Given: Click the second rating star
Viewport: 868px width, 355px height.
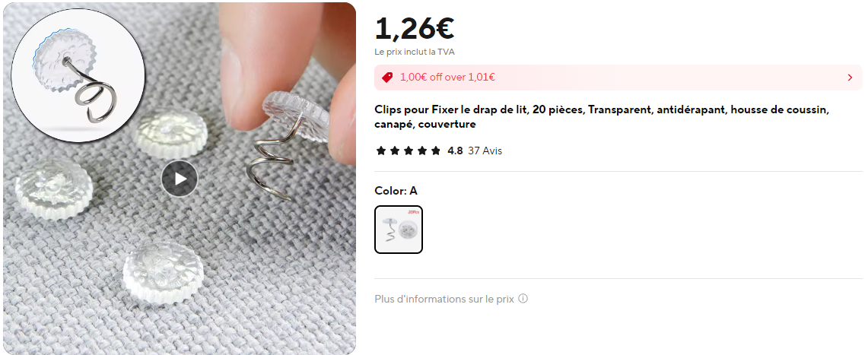Looking at the screenshot, I should pyautogui.click(x=394, y=151).
